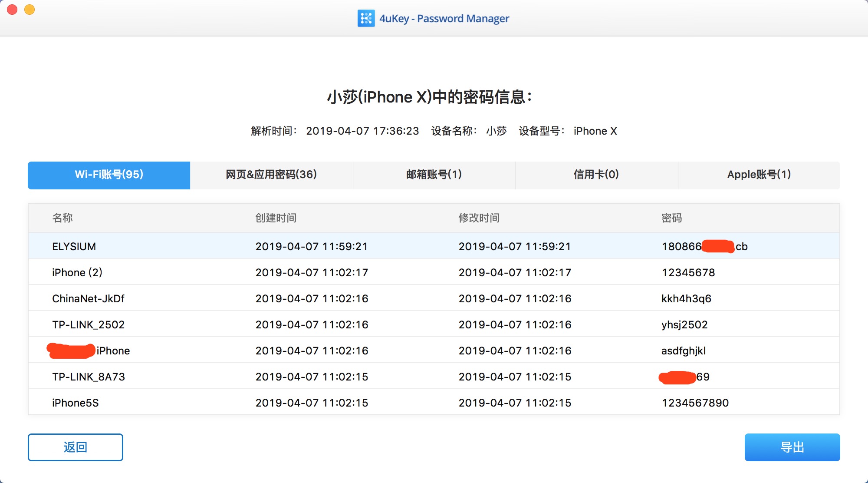Switch to 信用卡(0) tab
868x483 pixels.
coord(596,175)
